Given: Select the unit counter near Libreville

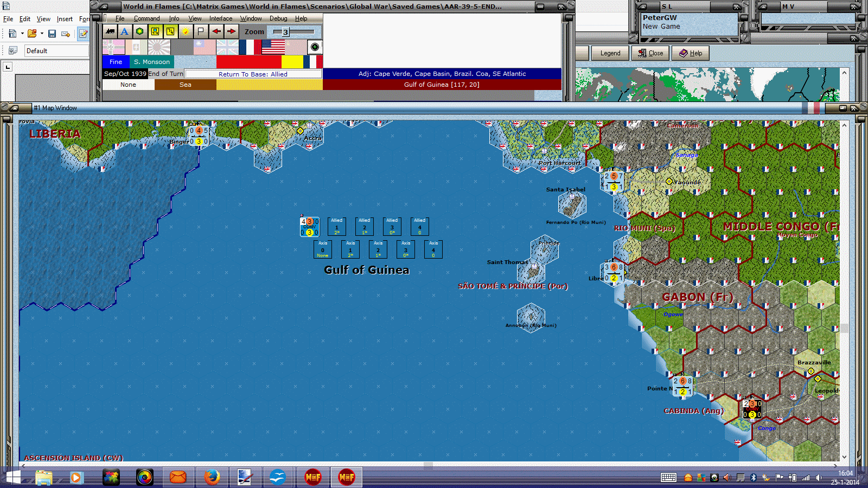Looking at the screenshot, I should tap(614, 272).
